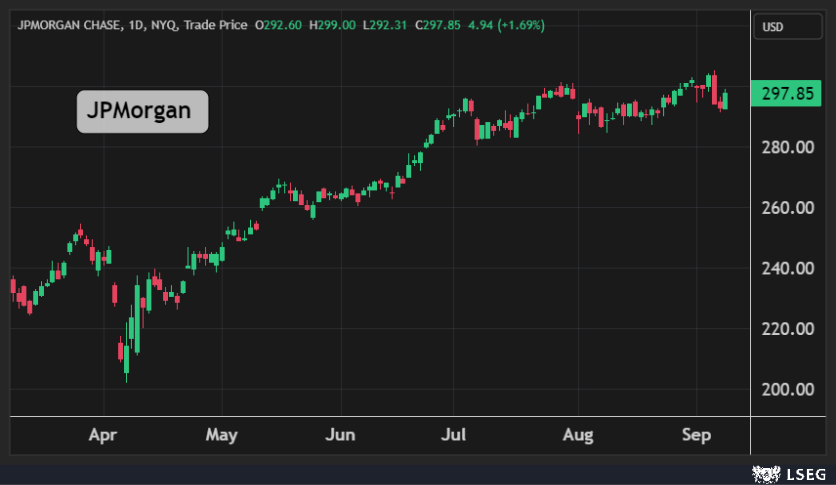Click the Aug label on time axis

(578, 435)
